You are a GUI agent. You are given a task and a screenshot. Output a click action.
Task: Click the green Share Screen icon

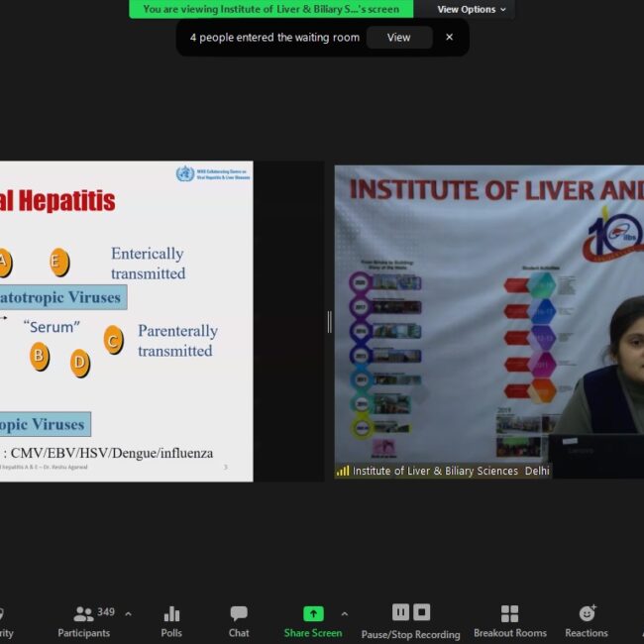pos(313,614)
